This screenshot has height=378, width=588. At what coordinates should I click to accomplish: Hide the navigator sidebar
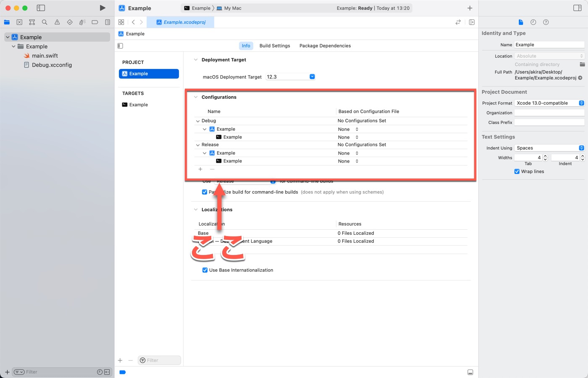coord(41,8)
